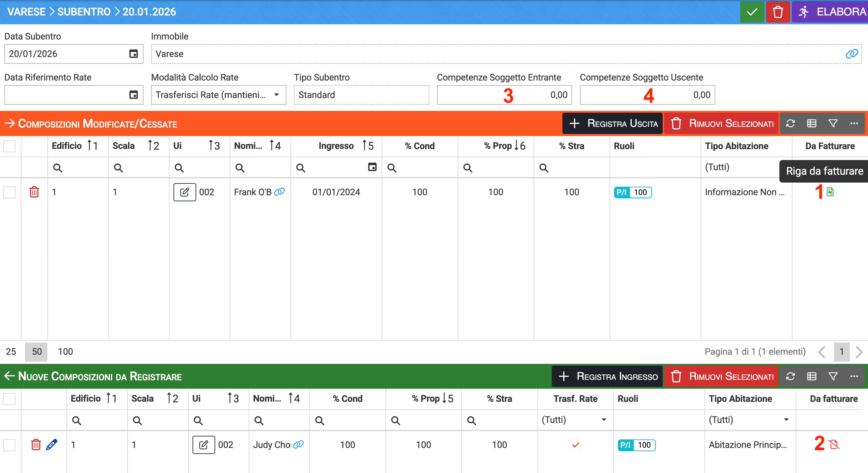Screen dimensions: 868x473
Task: Sort upper grid by Ingresso column
Action: click(336, 146)
